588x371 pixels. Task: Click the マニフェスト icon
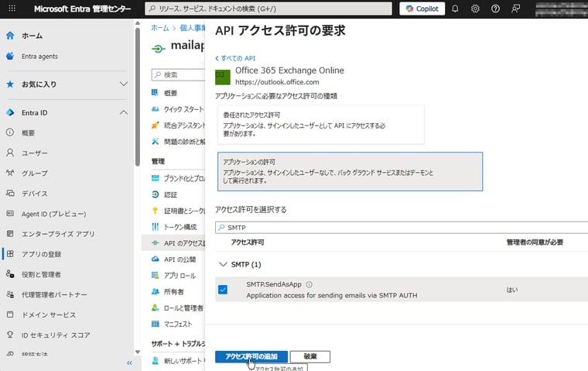[x=155, y=324]
